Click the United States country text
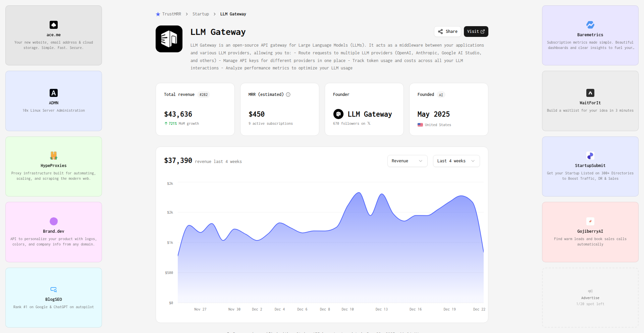The height and width of the screenshot is (333, 644). tap(438, 125)
